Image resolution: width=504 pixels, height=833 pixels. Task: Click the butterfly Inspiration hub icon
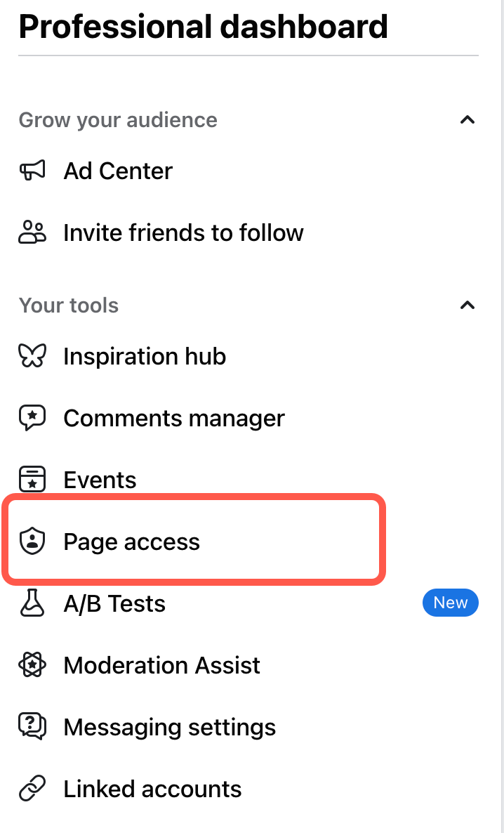tap(32, 356)
